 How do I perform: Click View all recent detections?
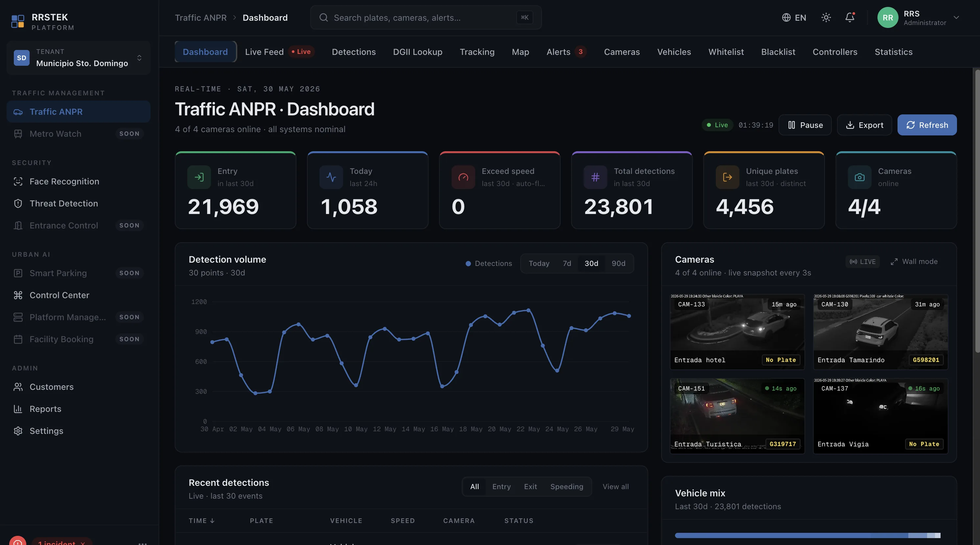pyautogui.click(x=615, y=486)
